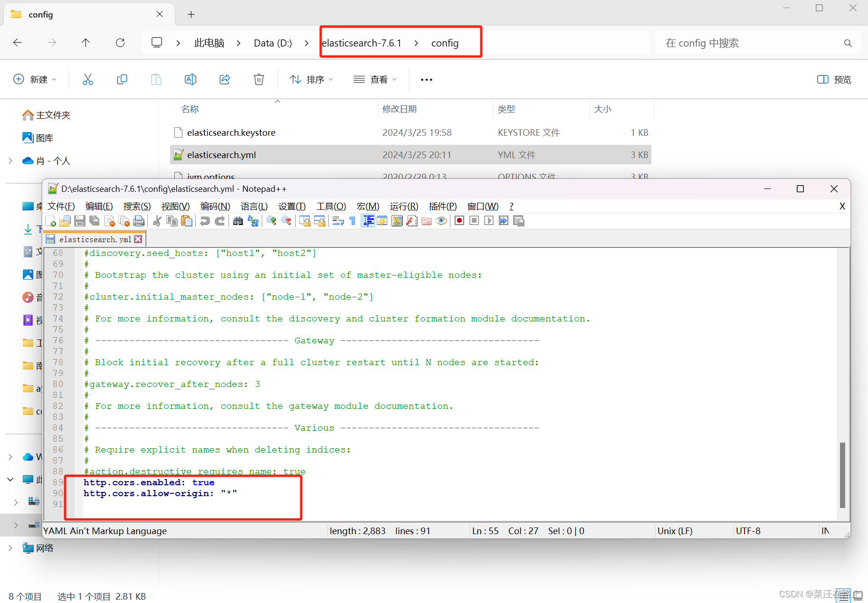Toggle 预览 preview pane button

[834, 79]
